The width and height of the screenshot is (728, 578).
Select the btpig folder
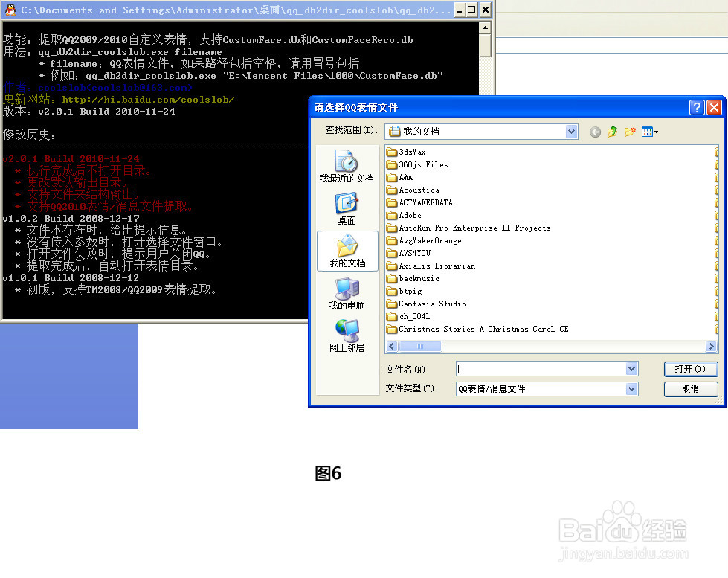(405, 292)
